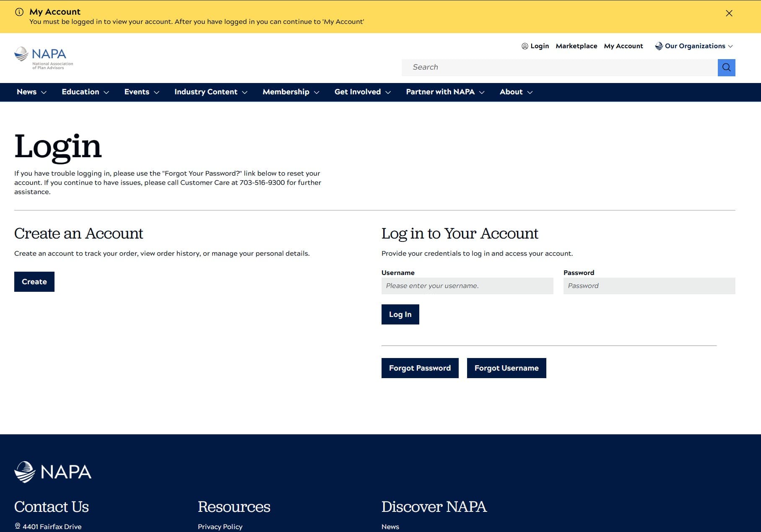Expand the Industry Content menu chevron
Image resolution: width=761 pixels, height=532 pixels.
click(x=245, y=92)
